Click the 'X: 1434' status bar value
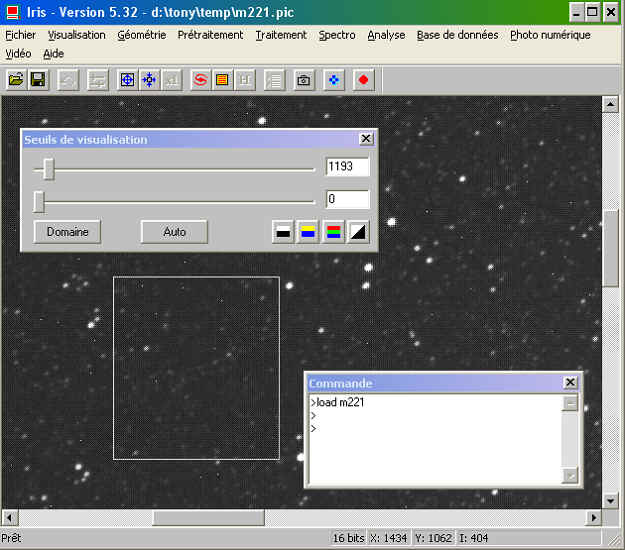The image size is (625, 550). point(389,538)
